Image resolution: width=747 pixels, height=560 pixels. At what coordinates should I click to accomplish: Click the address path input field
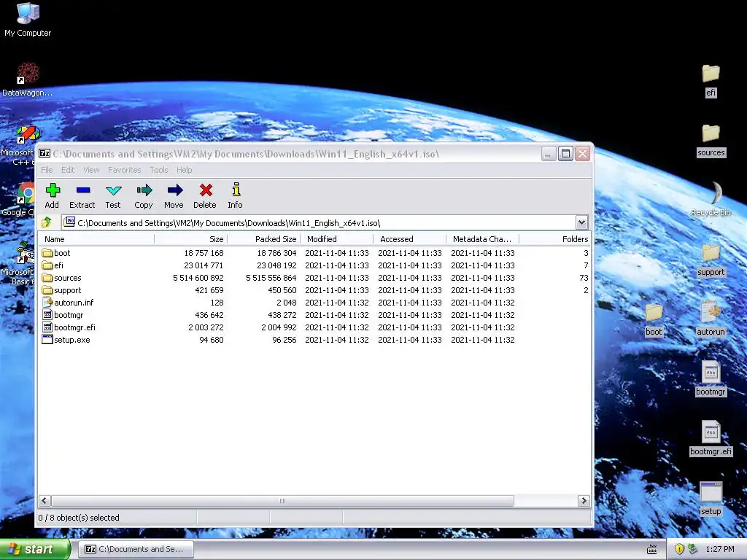click(320, 222)
